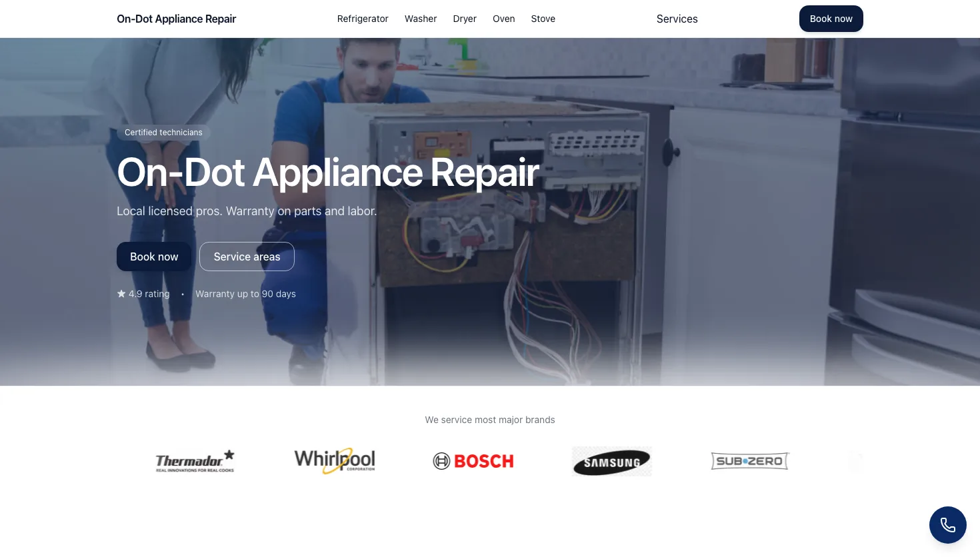Open the Services menu in header
Viewport: 980px width, 557px height.
(x=677, y=19)
